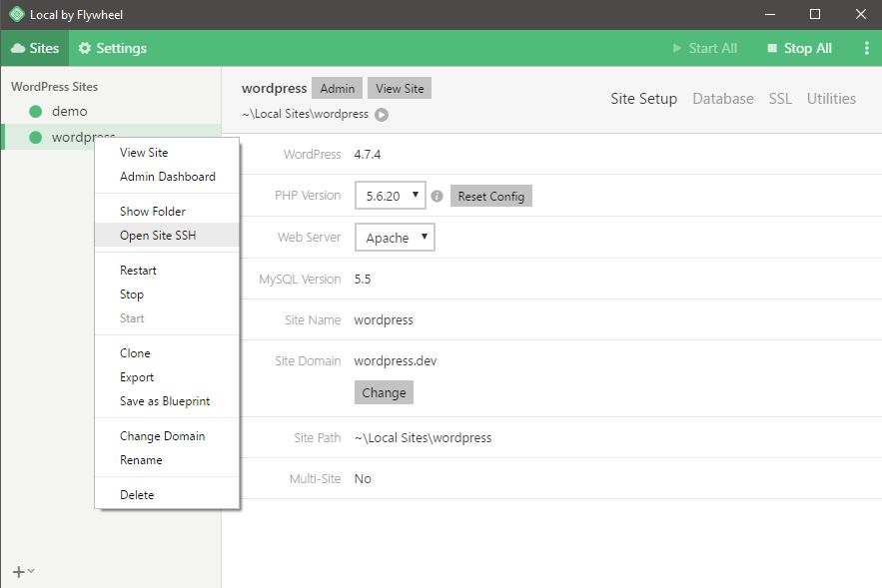Select the demo site in the sidebar
This screenshot has height=588, width=882.
coord(111,111)
